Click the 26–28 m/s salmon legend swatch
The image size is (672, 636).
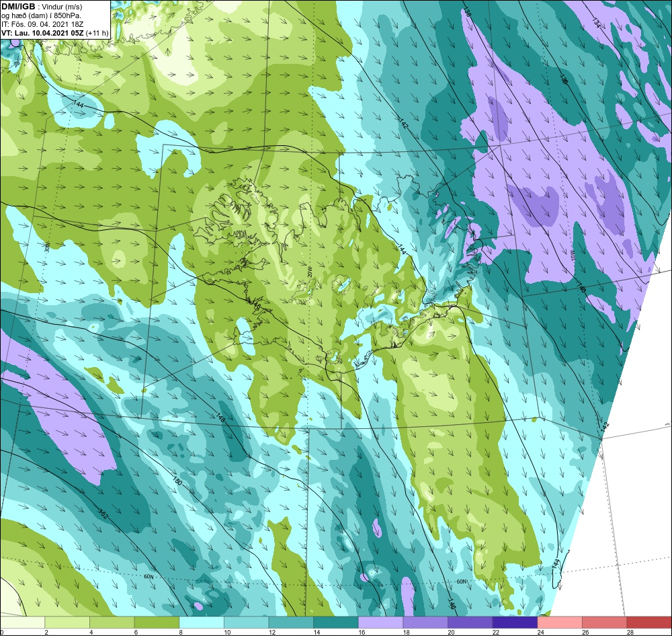[x=604, y=623]
